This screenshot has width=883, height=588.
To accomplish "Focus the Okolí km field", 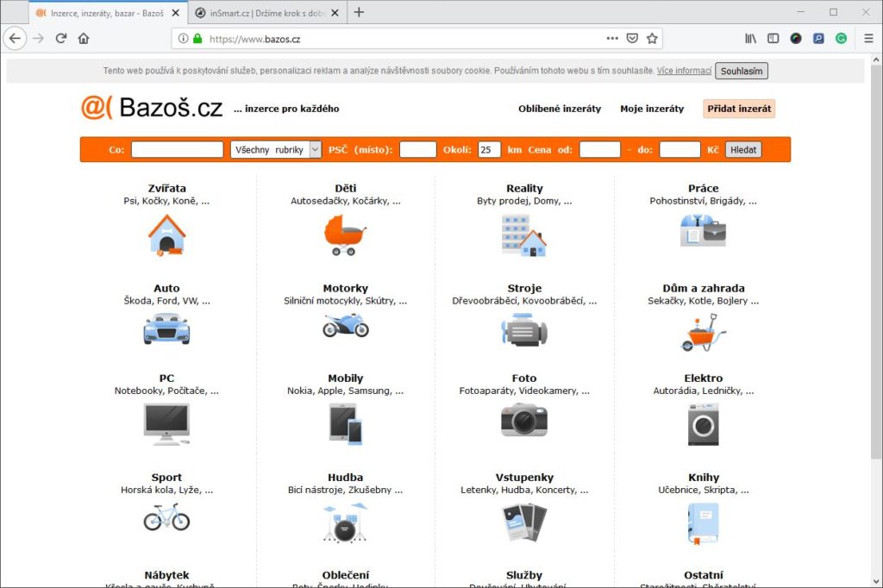I will click(x=490, y=149).
